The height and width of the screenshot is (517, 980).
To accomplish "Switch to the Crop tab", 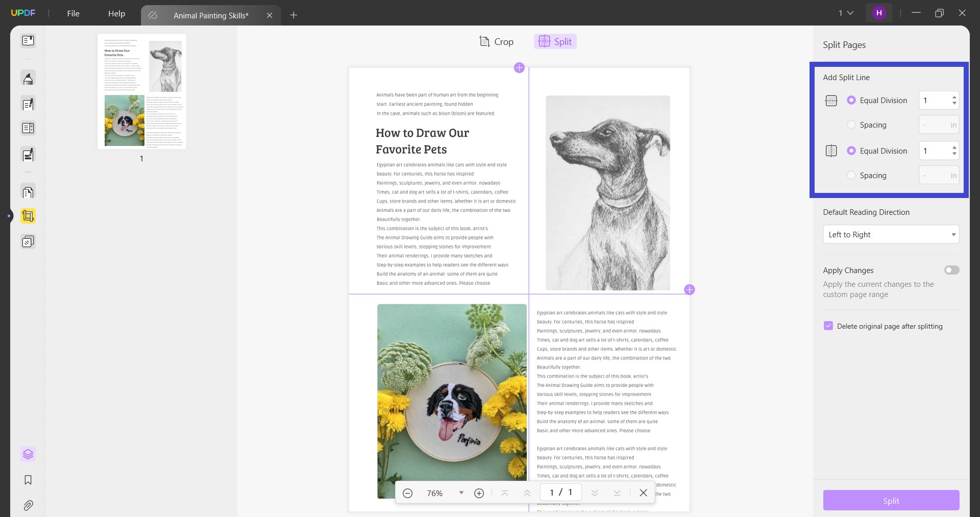I will (x=496, y=41).
